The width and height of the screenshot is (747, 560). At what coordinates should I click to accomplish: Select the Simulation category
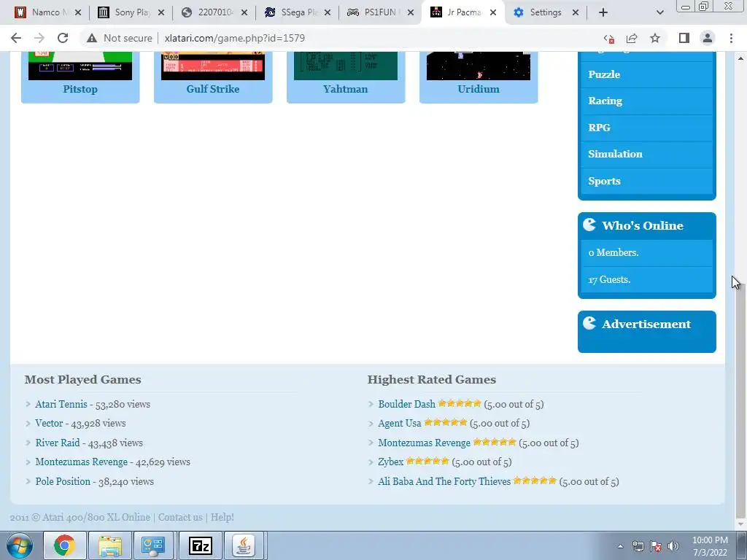coord(646,155)
